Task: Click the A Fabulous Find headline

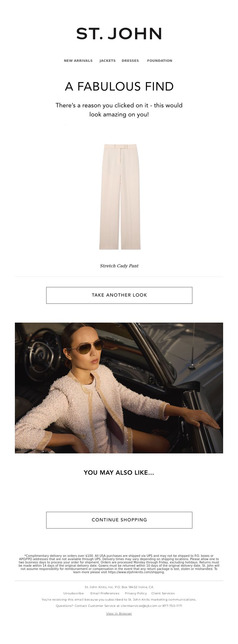Action: (119, 87)
